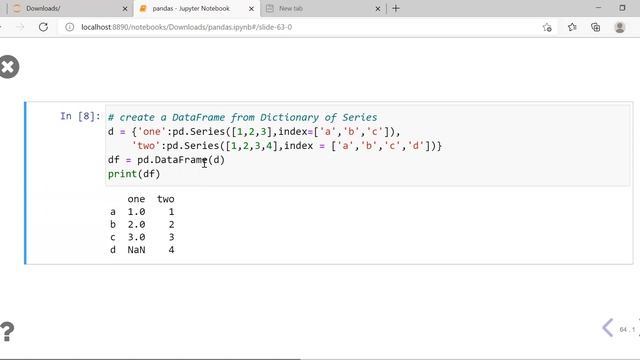
Task: Open the browser profile avatar
Action: (x=620, y=27)
